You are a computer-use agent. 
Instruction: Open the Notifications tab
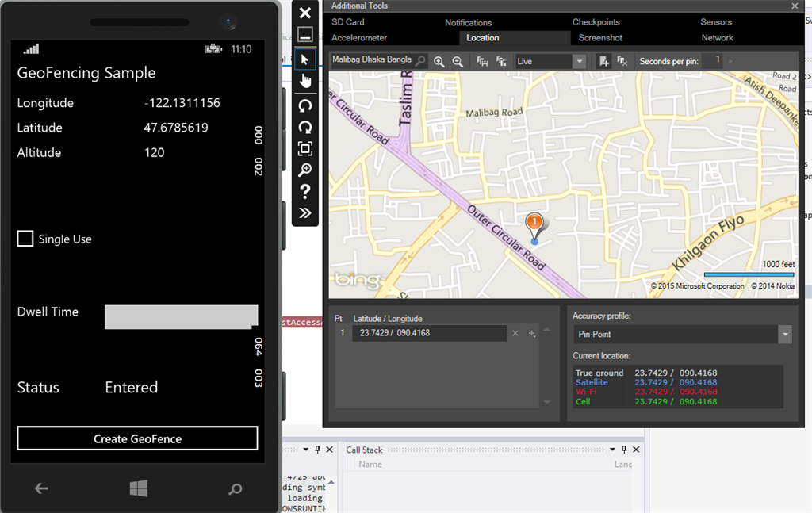pyautogui.click(x=468, y=22)
